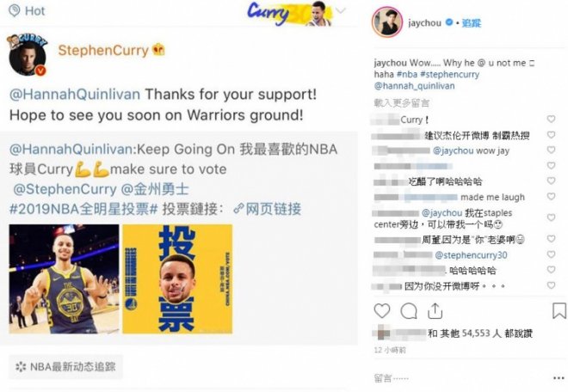Open the #stephencurry hashtag

point(449,75)
